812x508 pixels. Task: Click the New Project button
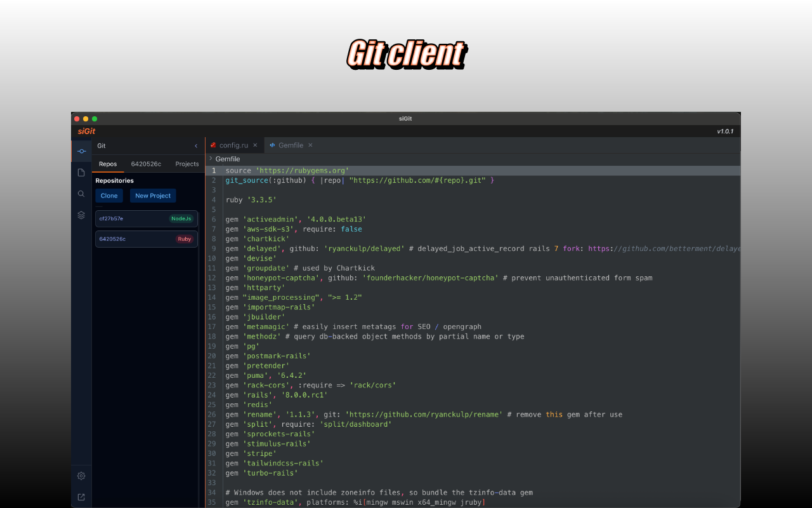[x=153, y=196]
